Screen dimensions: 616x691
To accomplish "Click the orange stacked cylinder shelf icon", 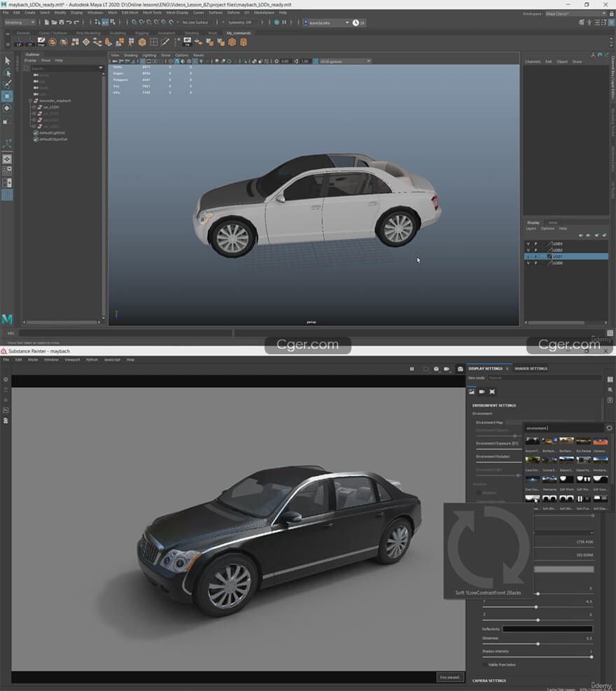I will click(x=243, y=42).
